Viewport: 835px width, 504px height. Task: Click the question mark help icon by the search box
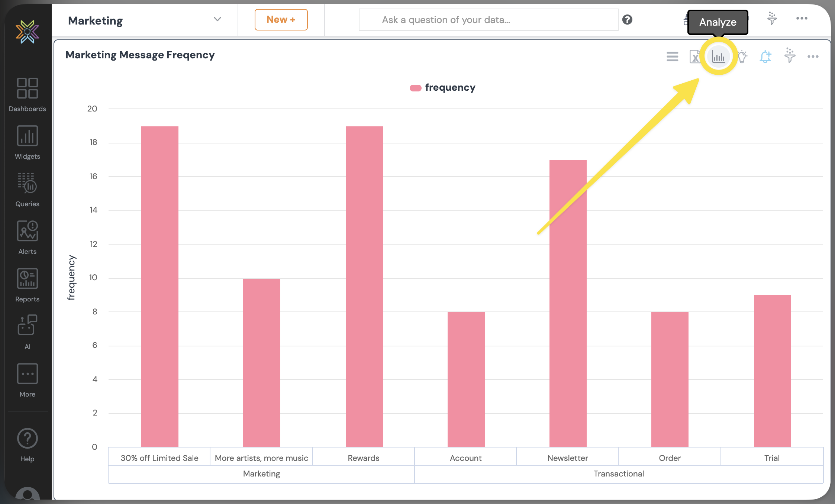[627, 20]
